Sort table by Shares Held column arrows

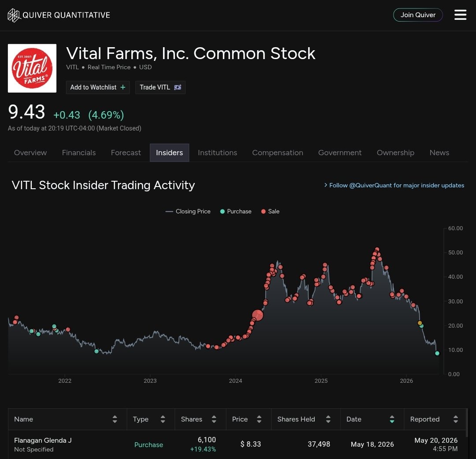tap(328, 419)
